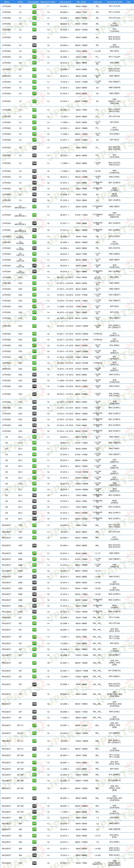Screen dimensions: 134x868
Task: Click petrol icon in Peugeot 1007 KFU row
Action: [34, 532]
